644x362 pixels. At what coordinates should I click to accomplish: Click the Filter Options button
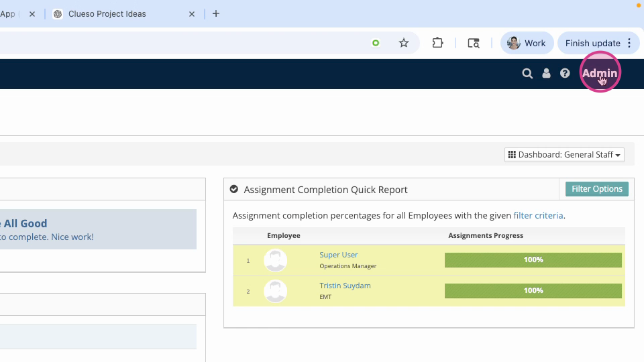597,189
